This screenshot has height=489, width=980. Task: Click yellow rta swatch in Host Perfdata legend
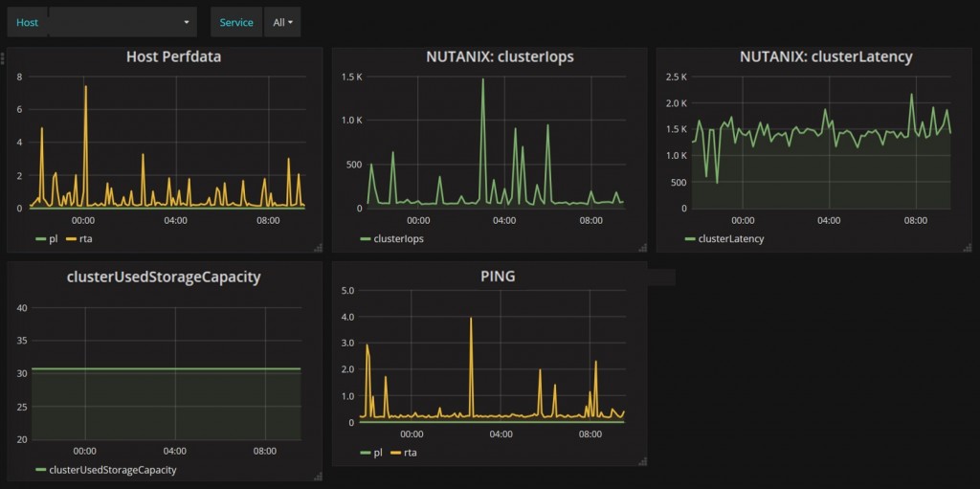71,238
